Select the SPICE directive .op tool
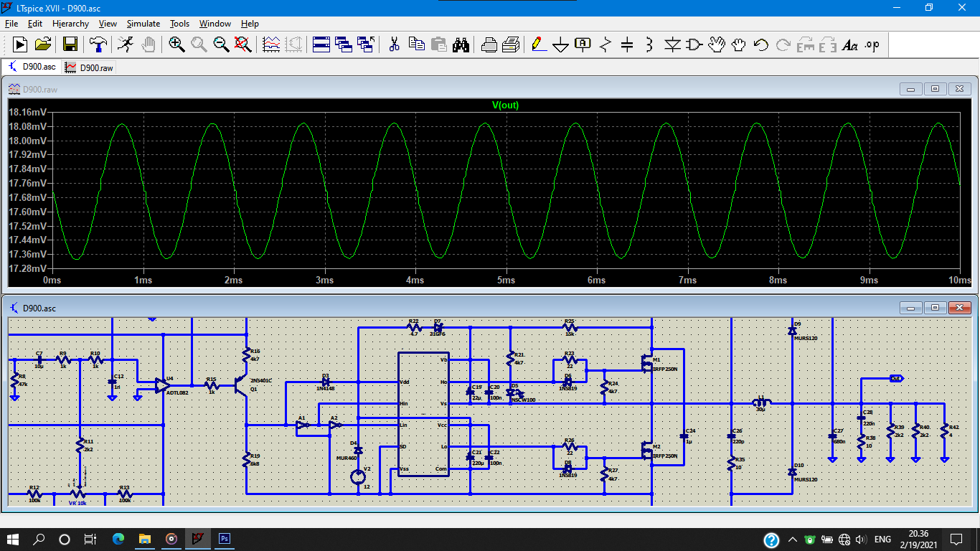Image resolution: width=980 pixels, height=551 pixels. (872, 44)
